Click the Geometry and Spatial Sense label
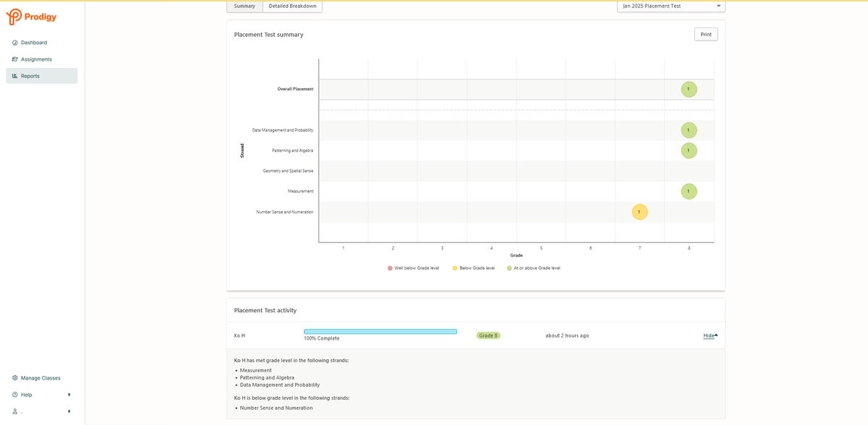The height and width of the screenshot is (425, 868). pyautogui.click(x=288, y=171)
